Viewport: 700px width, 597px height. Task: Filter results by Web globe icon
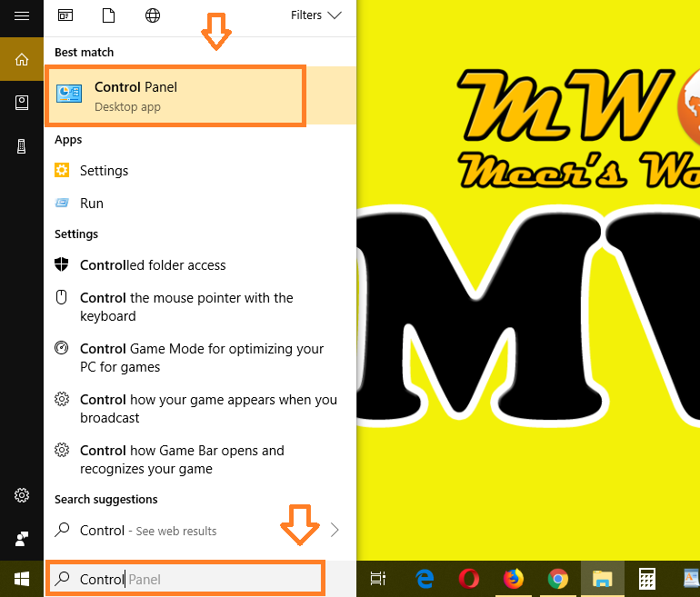(153, 15)
